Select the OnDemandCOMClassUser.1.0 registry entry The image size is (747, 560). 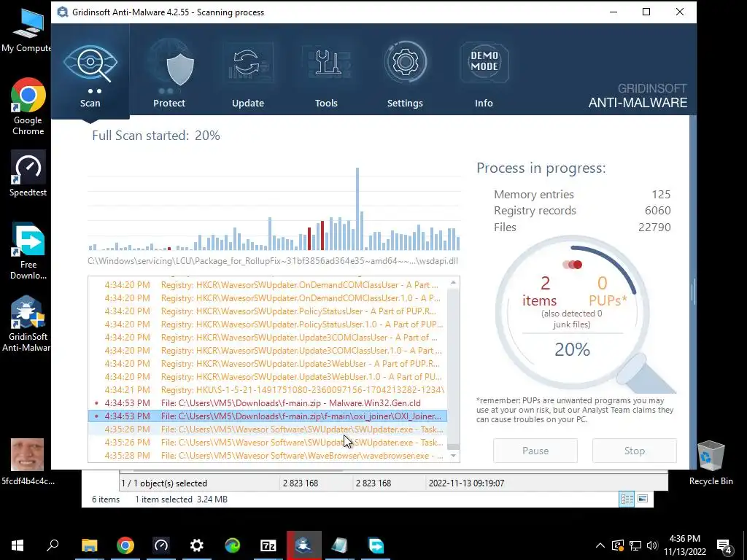point(268,298)
